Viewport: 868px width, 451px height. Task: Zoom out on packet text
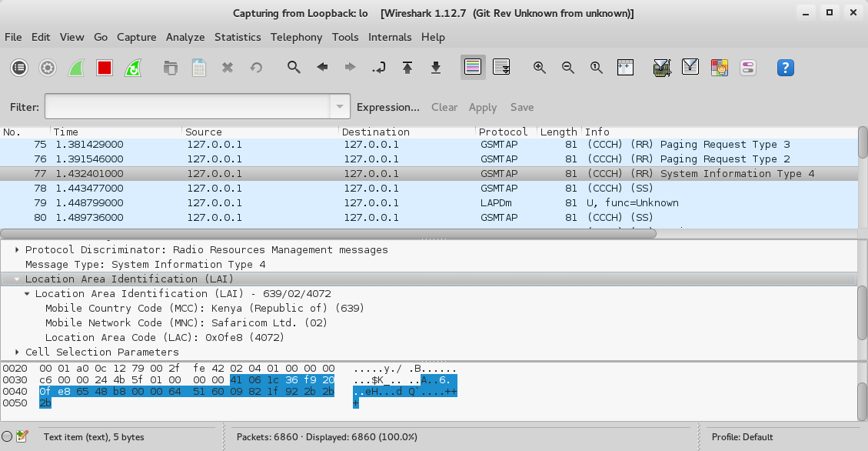tap(568, 68)
